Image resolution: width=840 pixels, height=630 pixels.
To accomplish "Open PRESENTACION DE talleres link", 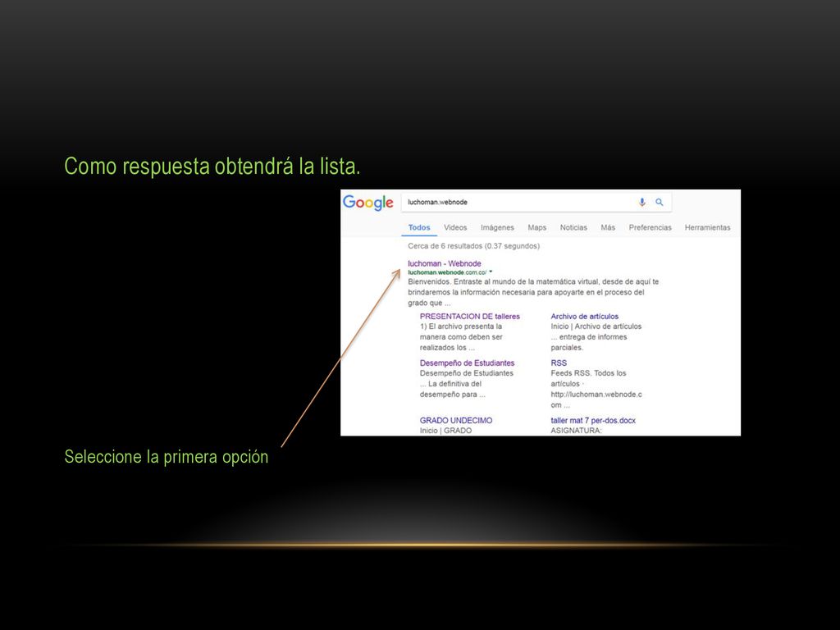I will coord(470,316).
